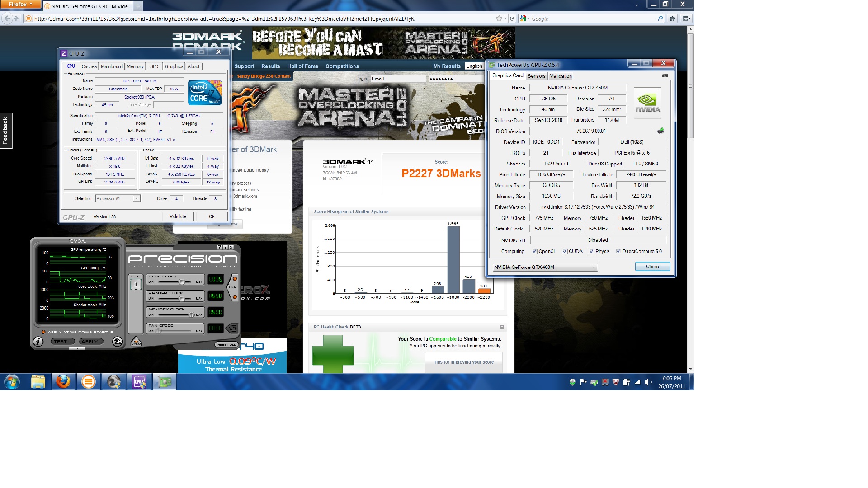
Task: Switch to the Mainboard tab in CPU-Z
Action: pos(111,66)
